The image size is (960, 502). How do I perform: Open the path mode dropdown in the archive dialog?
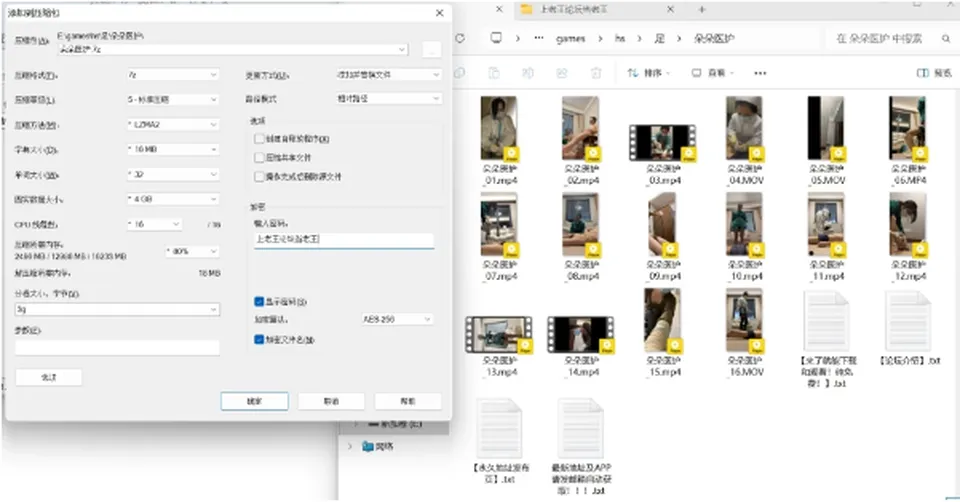tap(388, 98)
